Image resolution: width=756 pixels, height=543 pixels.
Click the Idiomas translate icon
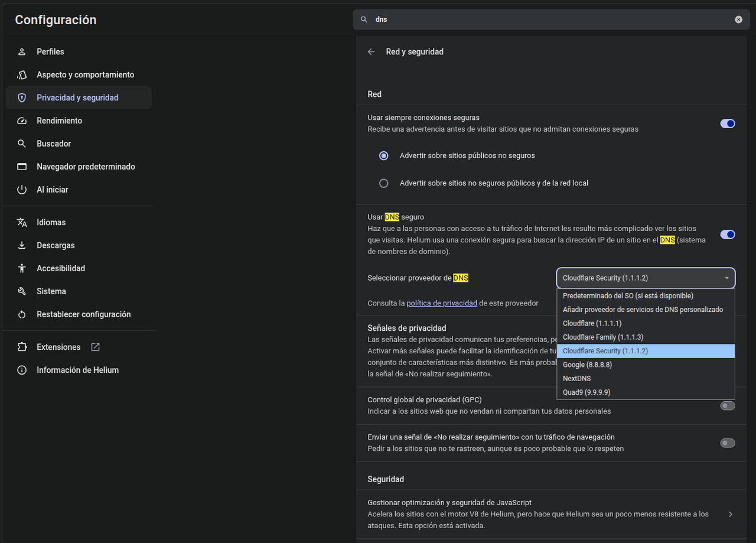point(22,223)
